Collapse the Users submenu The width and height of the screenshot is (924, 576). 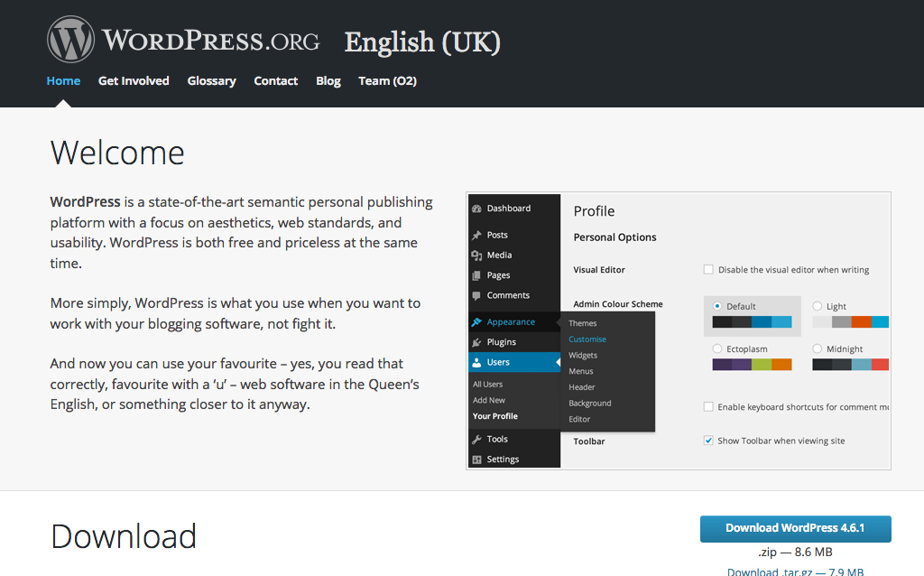pyautogui.click(x=557, y=361)
